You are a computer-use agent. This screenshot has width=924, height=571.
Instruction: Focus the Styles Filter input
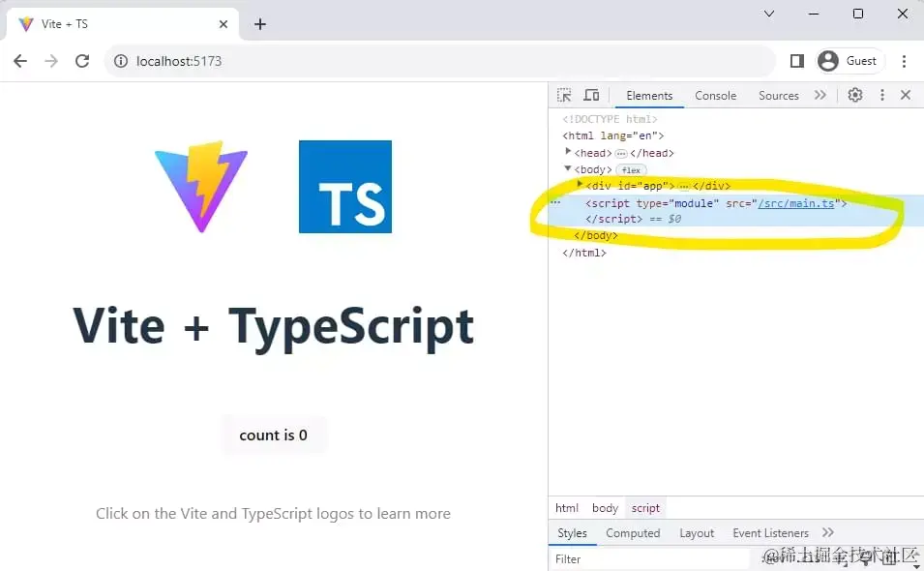click(648, 559)
